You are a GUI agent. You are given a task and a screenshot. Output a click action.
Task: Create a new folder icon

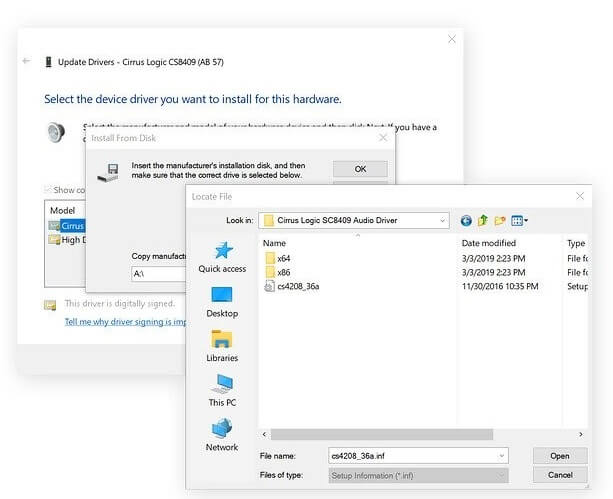click(x=500, y=221)
